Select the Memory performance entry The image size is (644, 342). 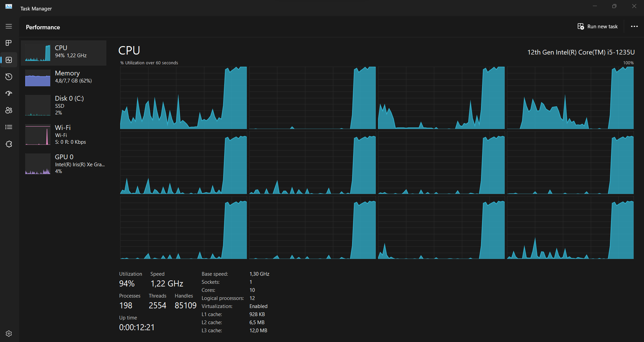click(x=64, y=78)
